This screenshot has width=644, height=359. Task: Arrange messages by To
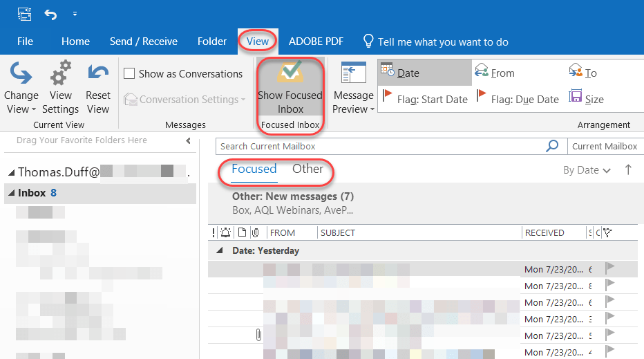click(x=583, y=73)
